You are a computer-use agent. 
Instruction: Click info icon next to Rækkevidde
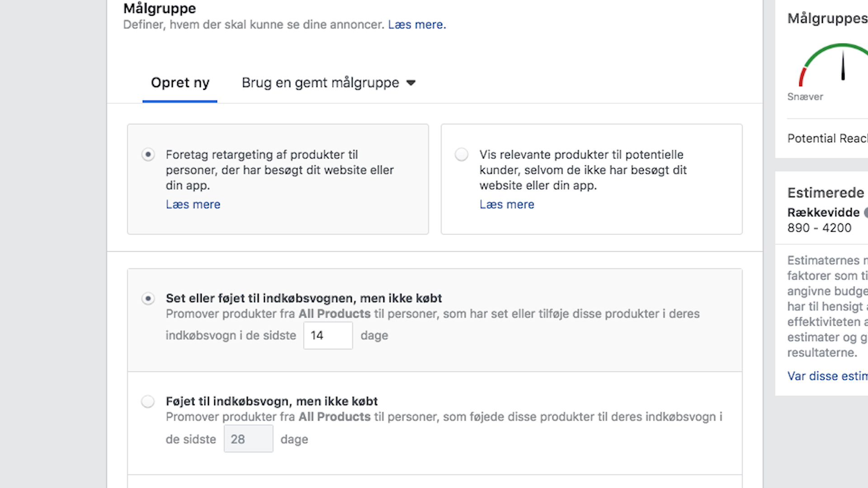pyautogui.click(x=866, y=212)
